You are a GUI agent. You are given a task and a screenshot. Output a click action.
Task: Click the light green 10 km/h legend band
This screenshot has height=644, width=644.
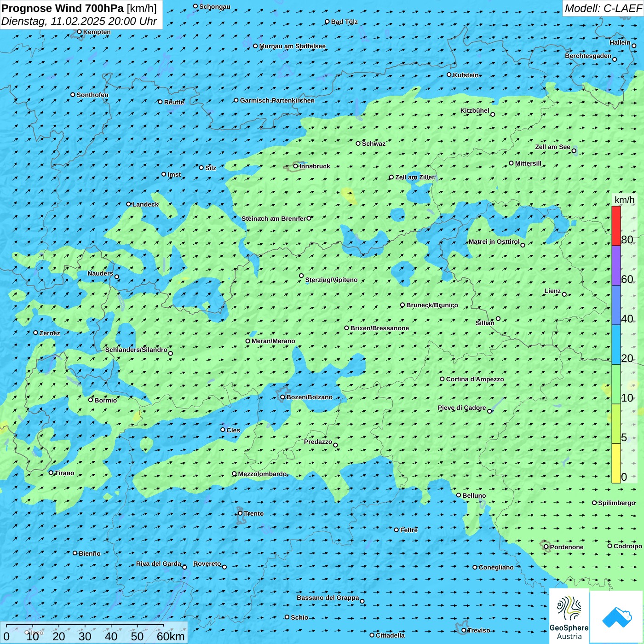coord(616,384)
